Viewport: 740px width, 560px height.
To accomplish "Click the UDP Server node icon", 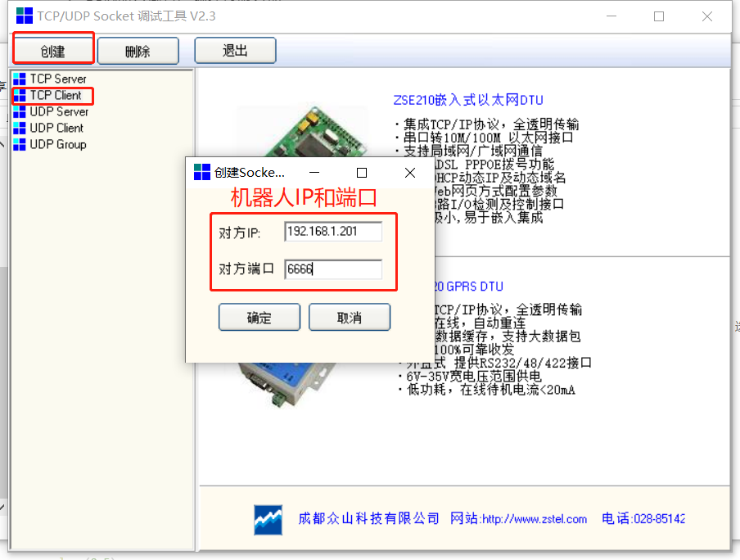I will pyautogui.click(x=20, y=111).
